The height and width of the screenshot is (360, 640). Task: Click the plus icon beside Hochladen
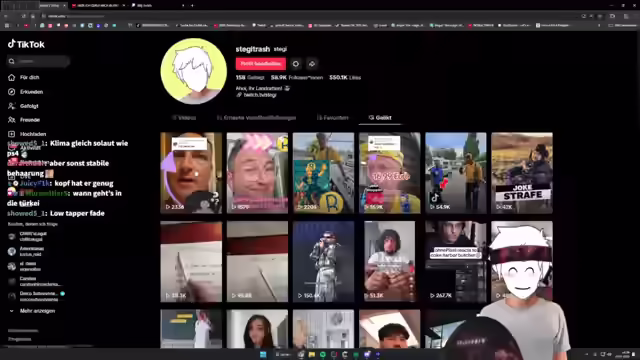coord(11,134)
